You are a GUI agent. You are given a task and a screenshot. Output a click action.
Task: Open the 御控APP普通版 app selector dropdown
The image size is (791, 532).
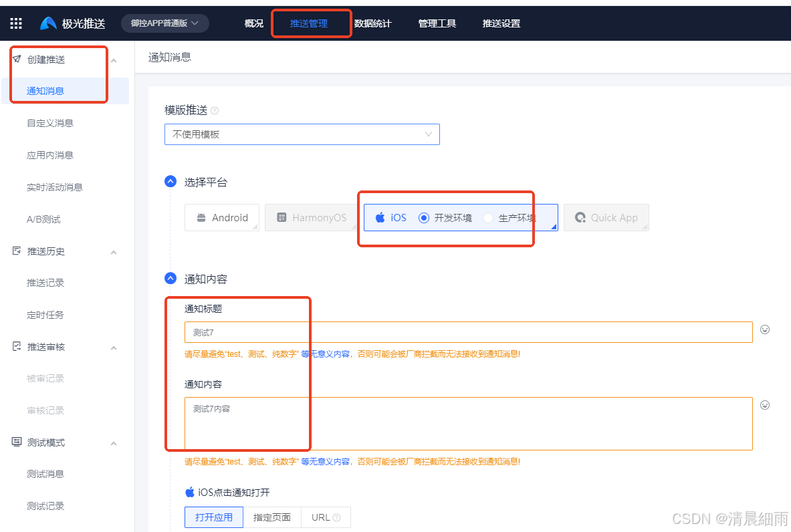click(165, 23)
